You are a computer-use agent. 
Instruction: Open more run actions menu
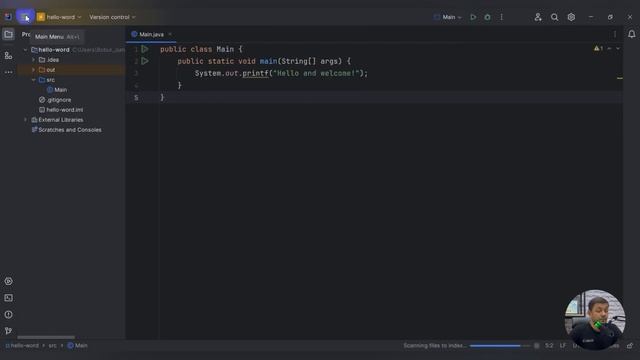[502, 17]
